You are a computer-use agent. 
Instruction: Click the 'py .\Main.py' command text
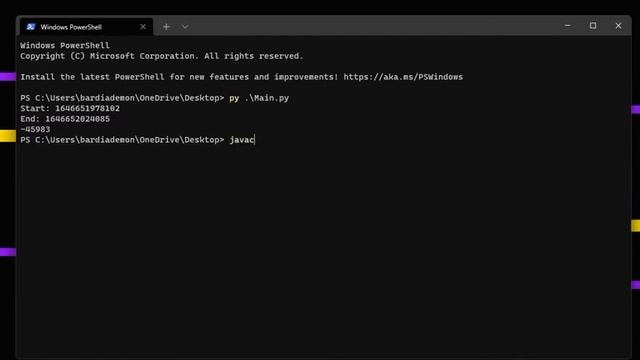click(259, 98)
